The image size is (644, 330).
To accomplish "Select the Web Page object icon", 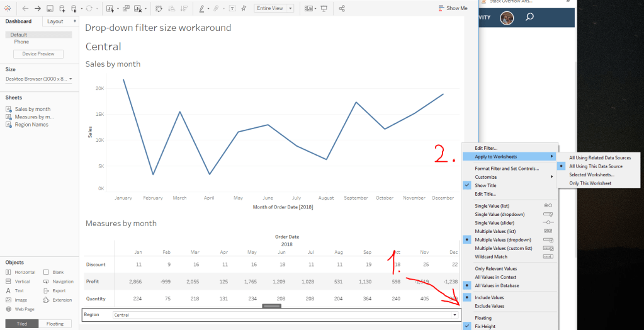I will (x=9, y=309).
